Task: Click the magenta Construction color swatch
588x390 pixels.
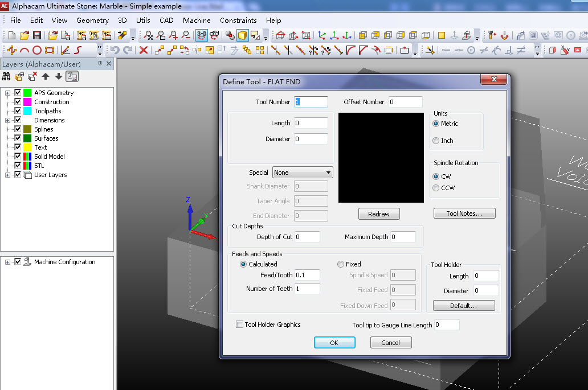Action: [27, 101]
